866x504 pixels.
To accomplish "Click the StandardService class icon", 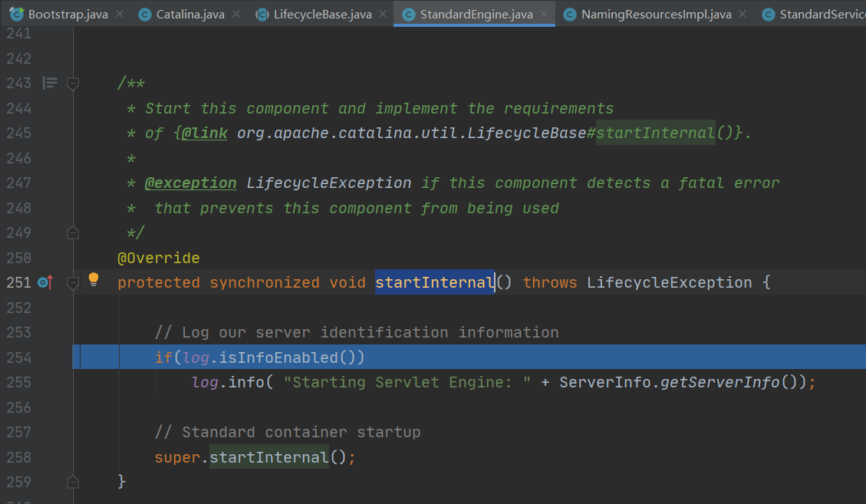I will coord(768,15).
